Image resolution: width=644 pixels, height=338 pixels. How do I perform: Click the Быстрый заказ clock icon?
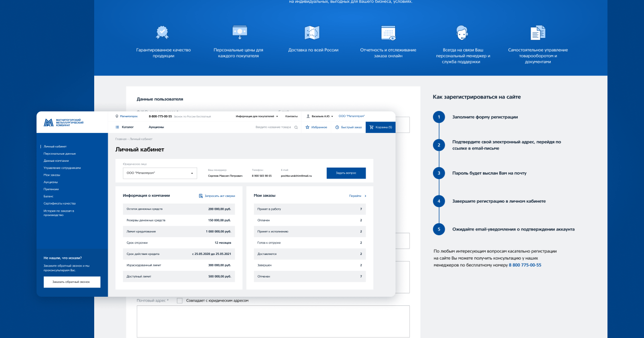click(x=337, y=127)
